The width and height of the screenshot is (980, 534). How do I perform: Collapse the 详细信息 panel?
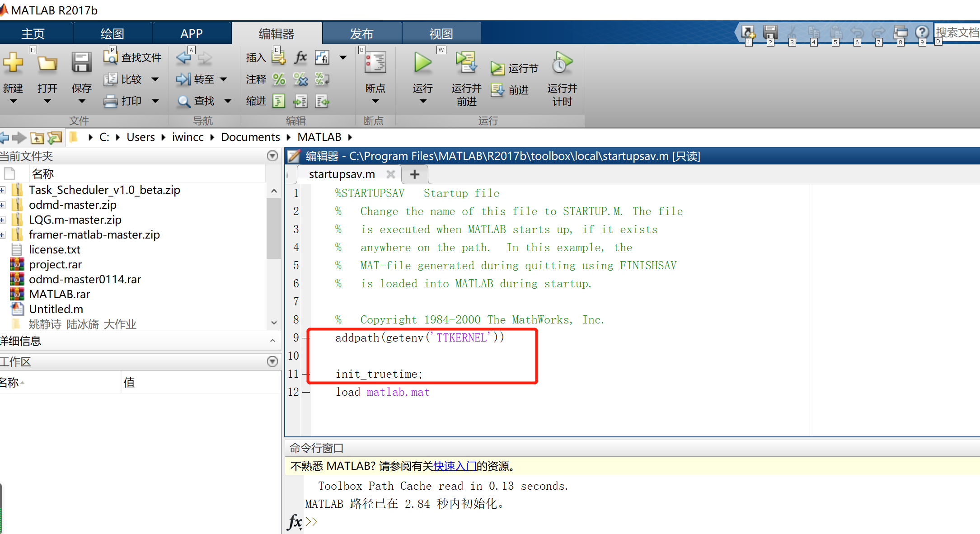(272, 341)
